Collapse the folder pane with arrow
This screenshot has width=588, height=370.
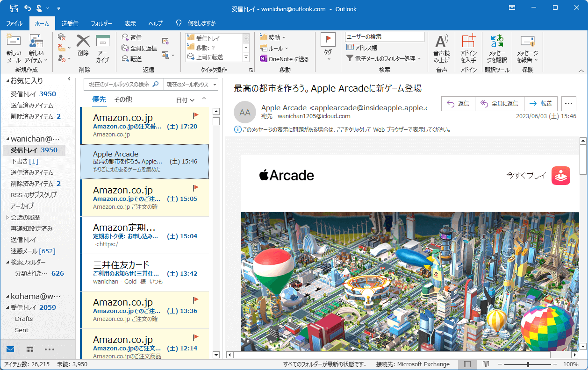pyautogui.click(x=69, y=79)
